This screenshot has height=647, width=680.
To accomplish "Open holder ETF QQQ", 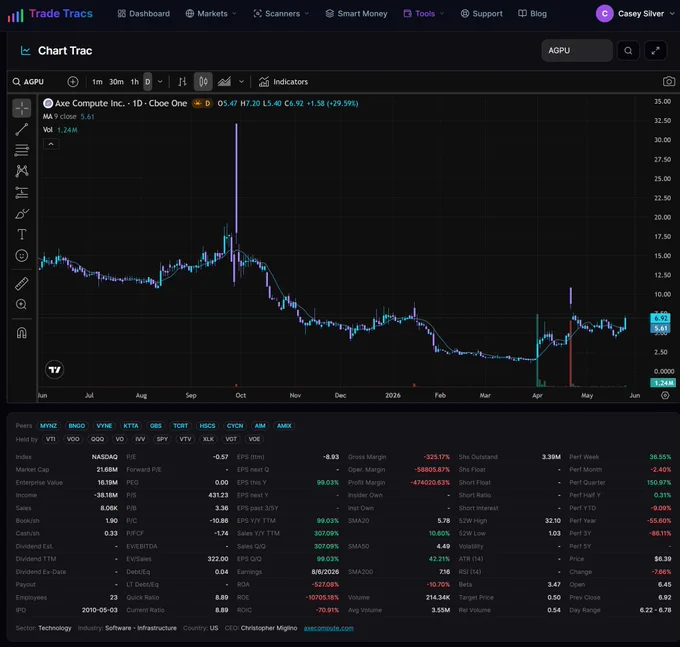I will tap(97, 439).
